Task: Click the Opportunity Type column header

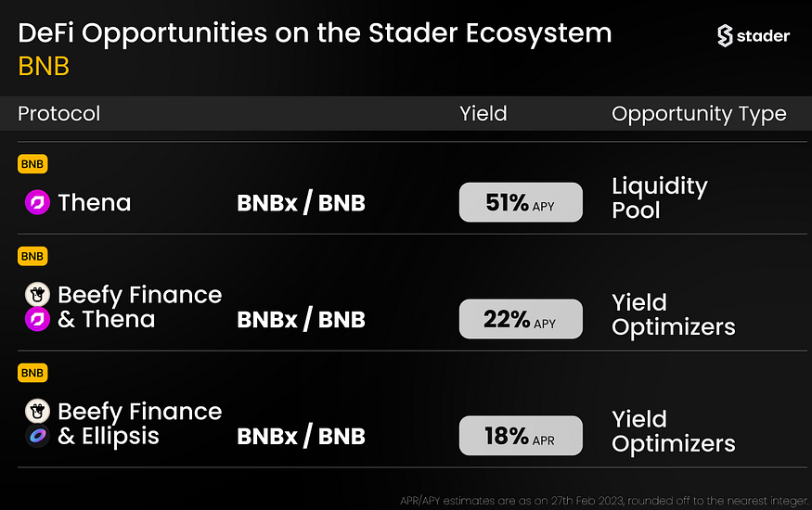Action: point(699,114)
